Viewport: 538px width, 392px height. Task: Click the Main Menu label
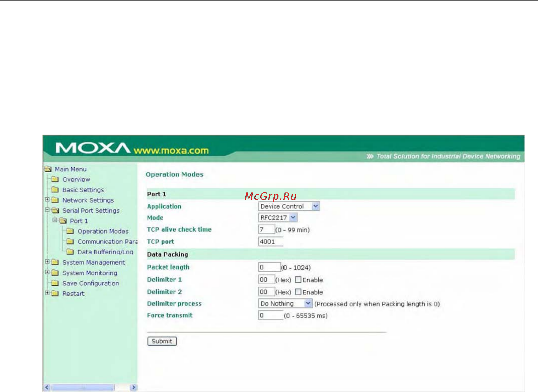click(x=71, y=169)
